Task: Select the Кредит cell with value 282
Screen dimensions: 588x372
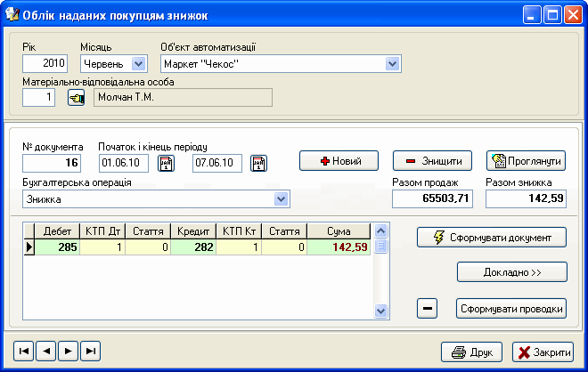Action: [193, 247]
